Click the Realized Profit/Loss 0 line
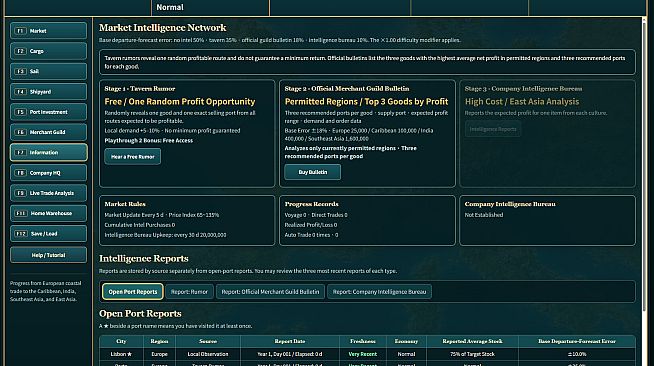654x366 pixels. click(311, 225)
